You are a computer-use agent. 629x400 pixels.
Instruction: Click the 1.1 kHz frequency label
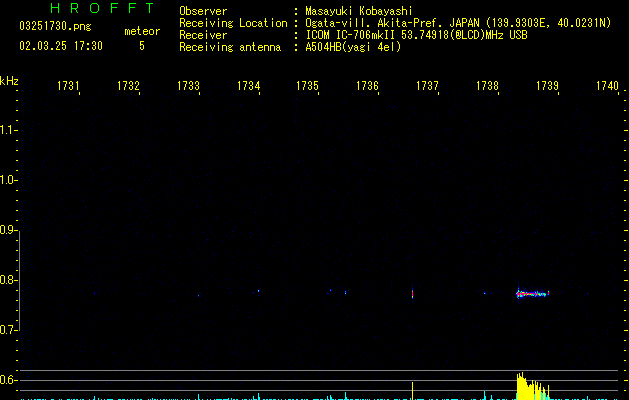(8, 130)
